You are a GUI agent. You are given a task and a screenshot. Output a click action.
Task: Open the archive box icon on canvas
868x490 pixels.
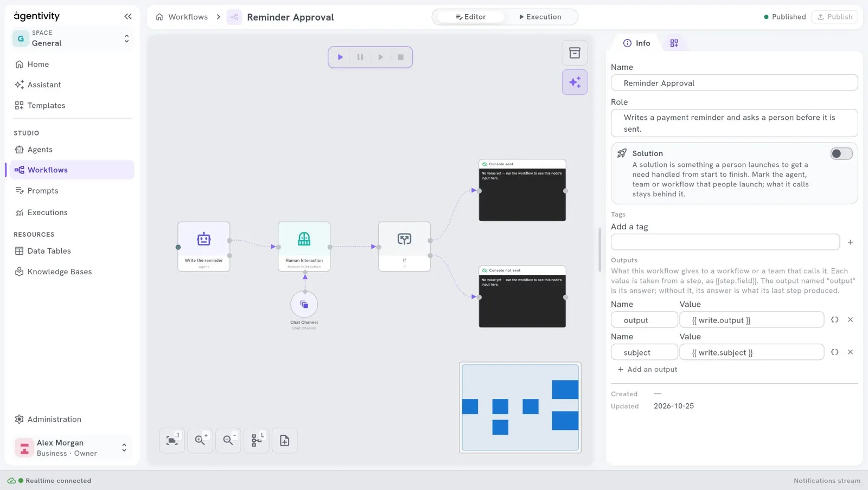click(x=575, y=53)
